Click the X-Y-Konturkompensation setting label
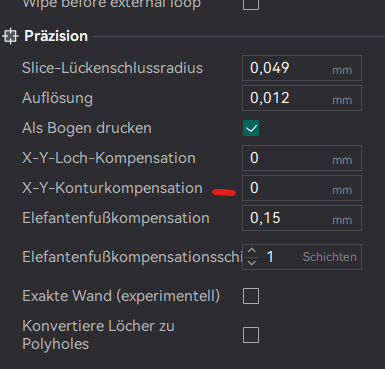The image size is (385, 369). (112, 188)
